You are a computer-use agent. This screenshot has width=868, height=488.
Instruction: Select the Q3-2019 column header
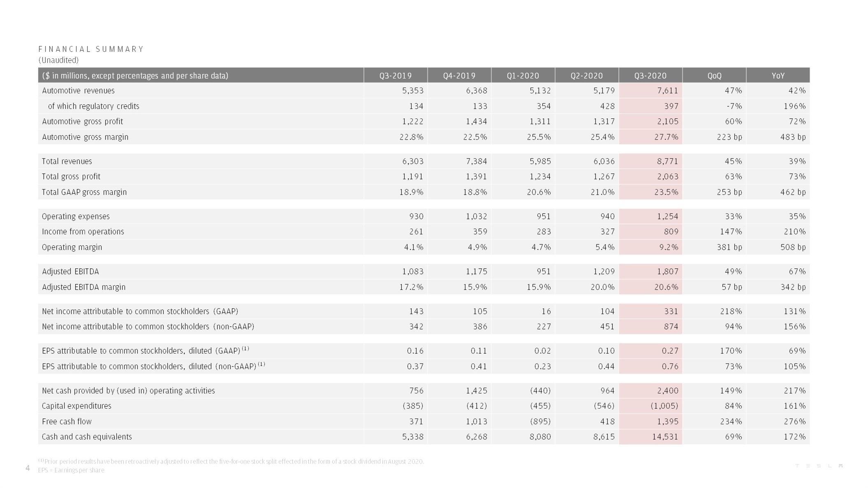(x=396, y=75)
